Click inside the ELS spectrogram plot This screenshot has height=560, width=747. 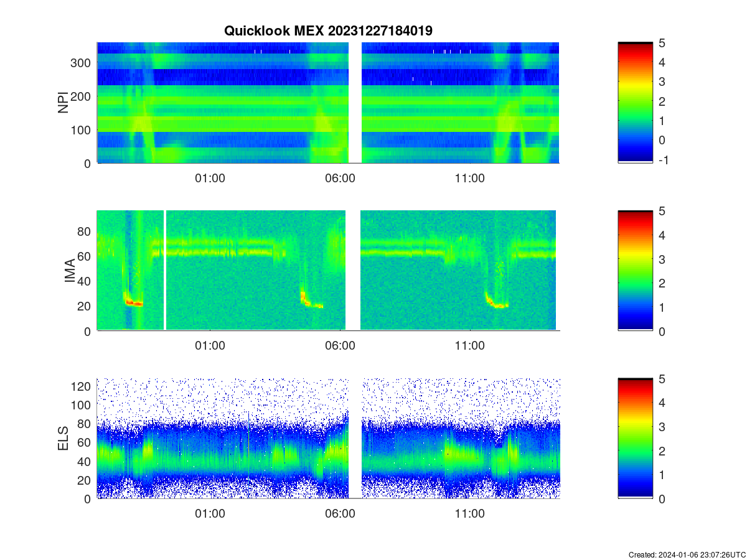coord(328,438)
